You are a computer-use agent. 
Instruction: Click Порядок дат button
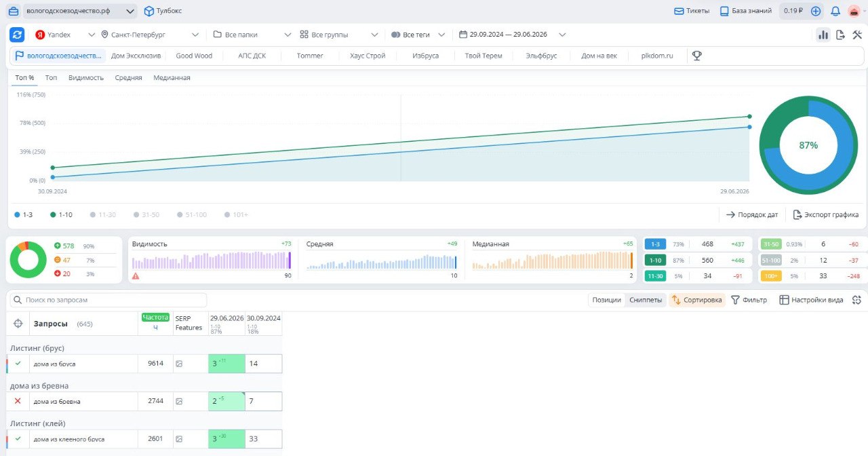(x=752, y=214)
